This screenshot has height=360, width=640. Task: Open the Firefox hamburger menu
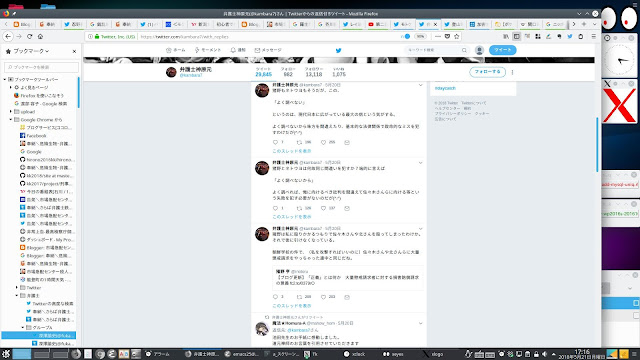pyautogui.click(x=593, y=36)
